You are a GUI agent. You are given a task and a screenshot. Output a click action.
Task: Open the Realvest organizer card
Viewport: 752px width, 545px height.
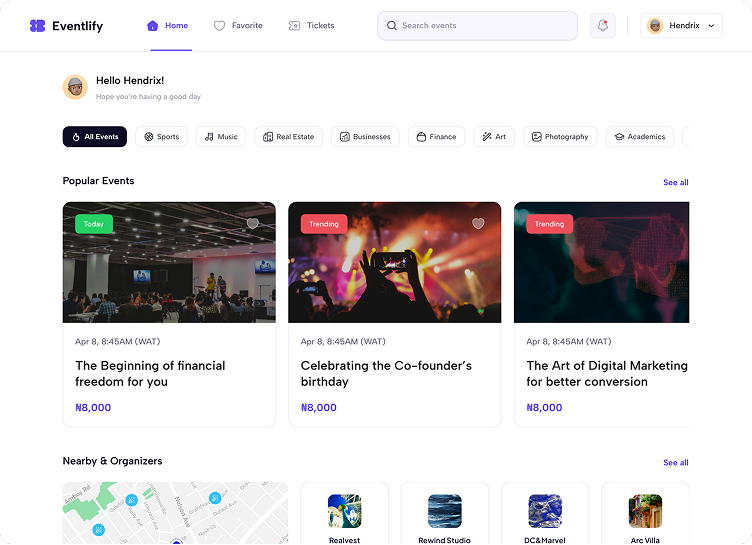coord(344,513)
